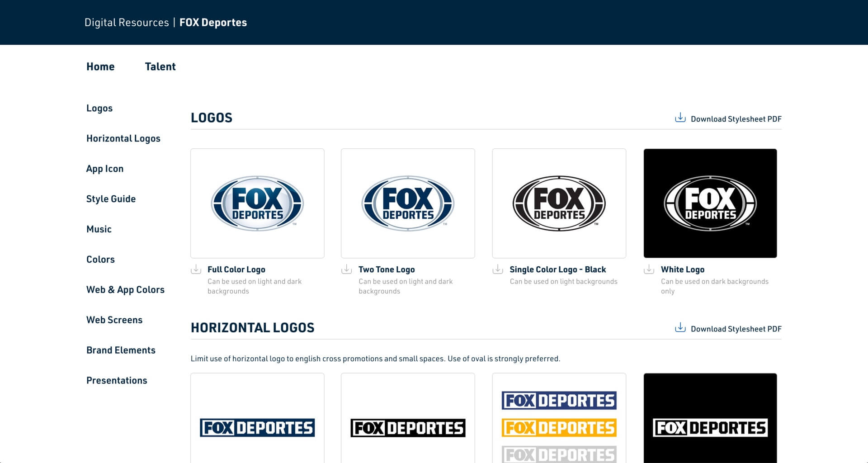This screenshot has width=868, height=463.
Task: Click 'Can be used on light backgrounds' caption
Action: [563, 281]
